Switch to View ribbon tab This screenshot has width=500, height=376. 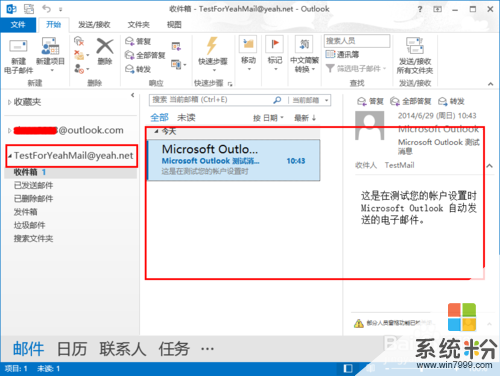(174, 25)
